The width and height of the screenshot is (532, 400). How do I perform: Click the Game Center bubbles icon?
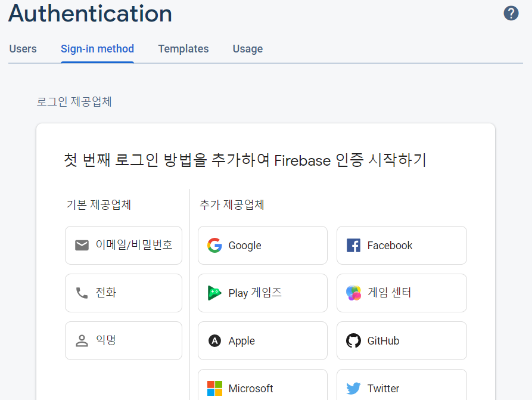(x=353, y=293)
